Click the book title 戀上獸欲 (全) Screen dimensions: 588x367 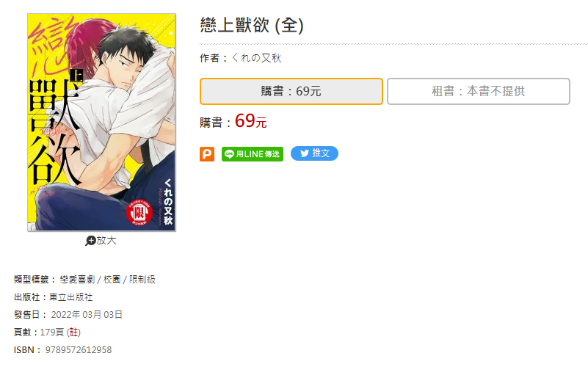(x=252, y=26)
